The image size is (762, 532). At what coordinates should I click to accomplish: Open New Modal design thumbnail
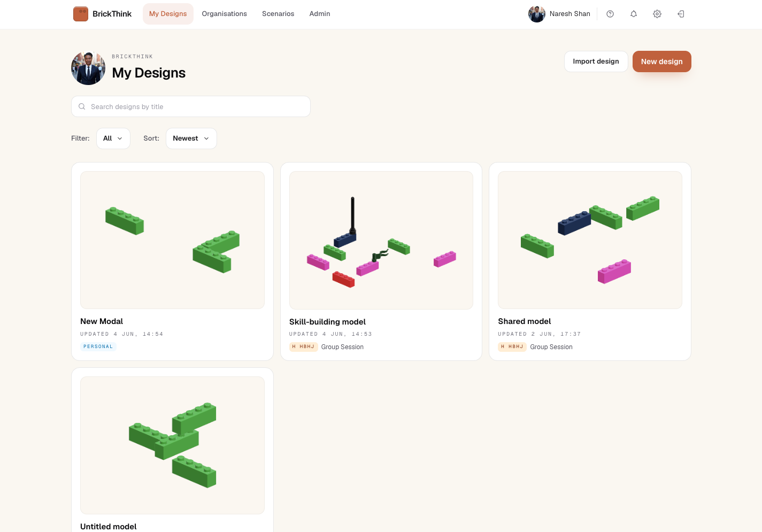pos(172,240)
